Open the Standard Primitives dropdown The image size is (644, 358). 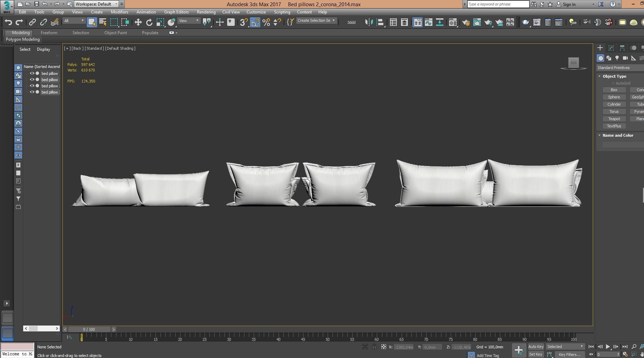(x=620, y=68)
